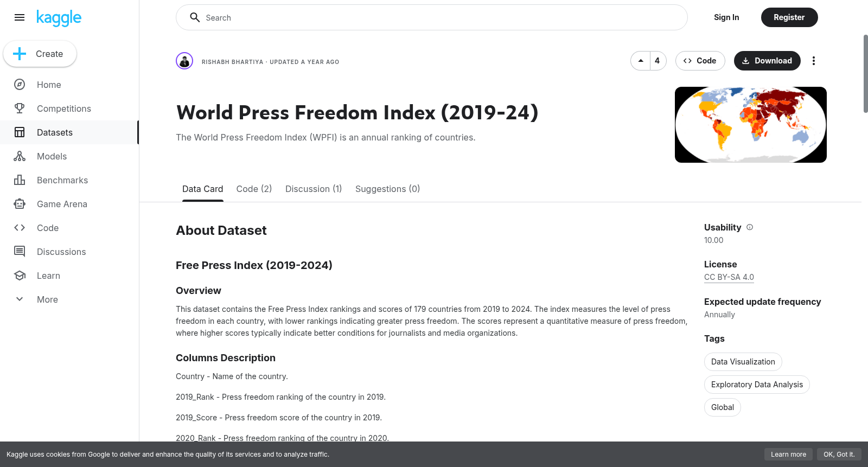Open Rishabh Bhartiya's profile avatar
Screen dimensions: 868x467
click(184, 61)
